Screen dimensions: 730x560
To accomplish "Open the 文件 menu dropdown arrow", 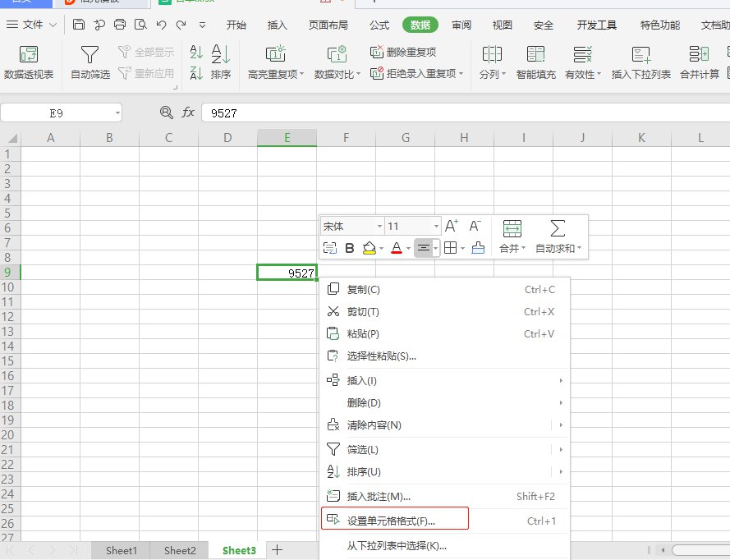I will (53, 25).
